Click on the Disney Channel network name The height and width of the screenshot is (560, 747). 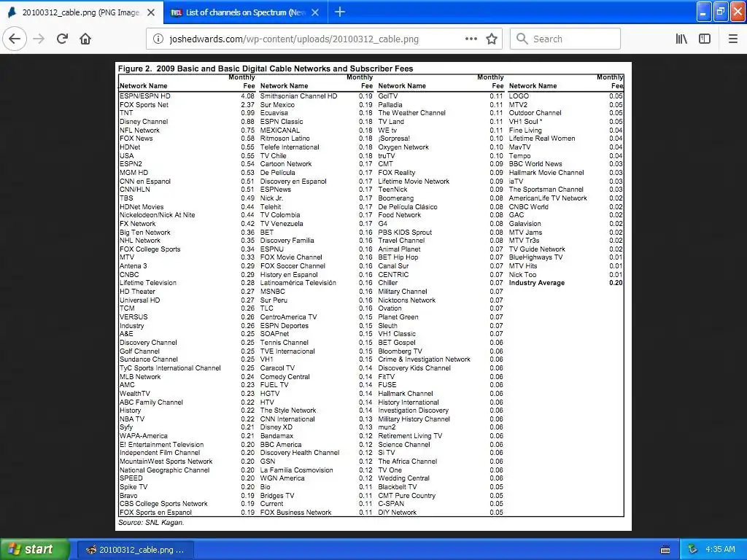144,122
